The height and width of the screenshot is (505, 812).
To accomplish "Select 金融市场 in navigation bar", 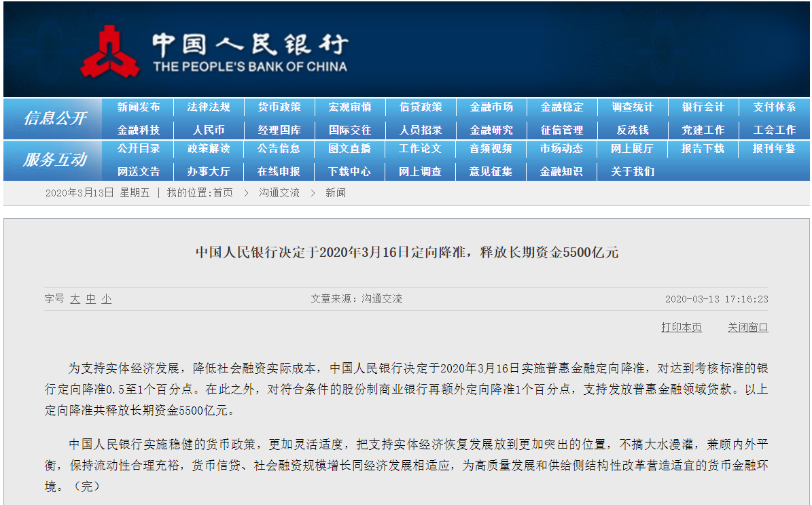I will click(x=491, y=107).
